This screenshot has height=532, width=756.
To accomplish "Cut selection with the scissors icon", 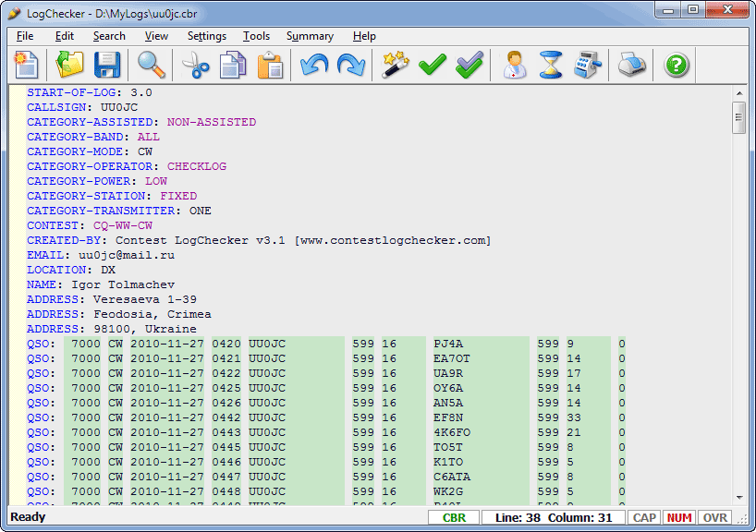I will 194,65.
